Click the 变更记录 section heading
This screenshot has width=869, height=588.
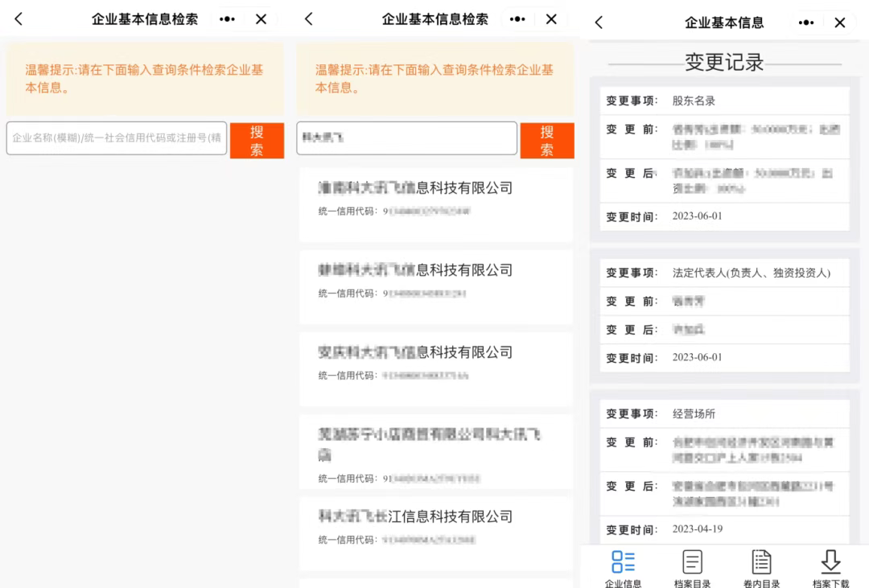724,63
